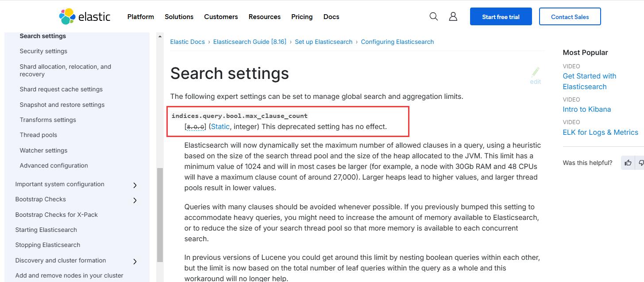Click the thumbs up helpful icon
644x282 pixels.
coord(628,163)
